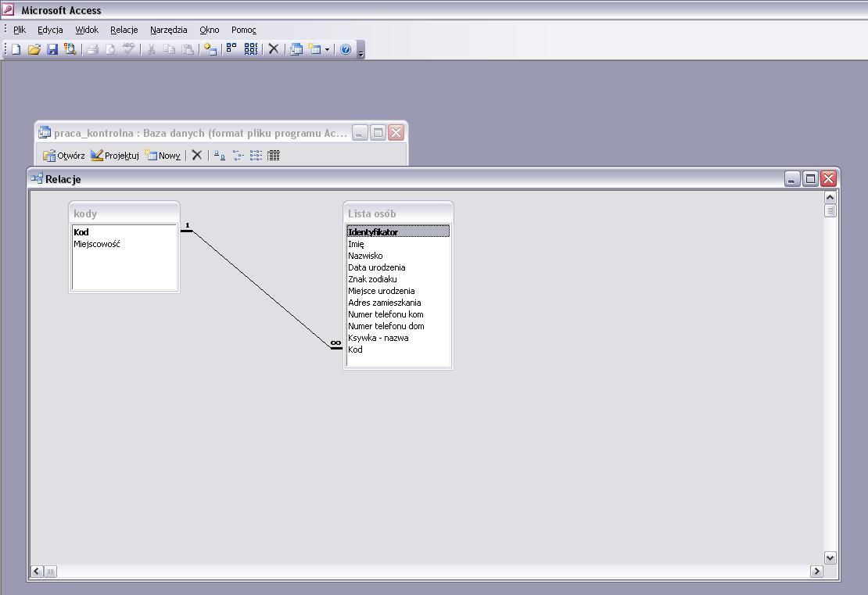Screen dimensions: 868x595
Task: Click Show Direct Relationships icon
Action: pos(231,48)
